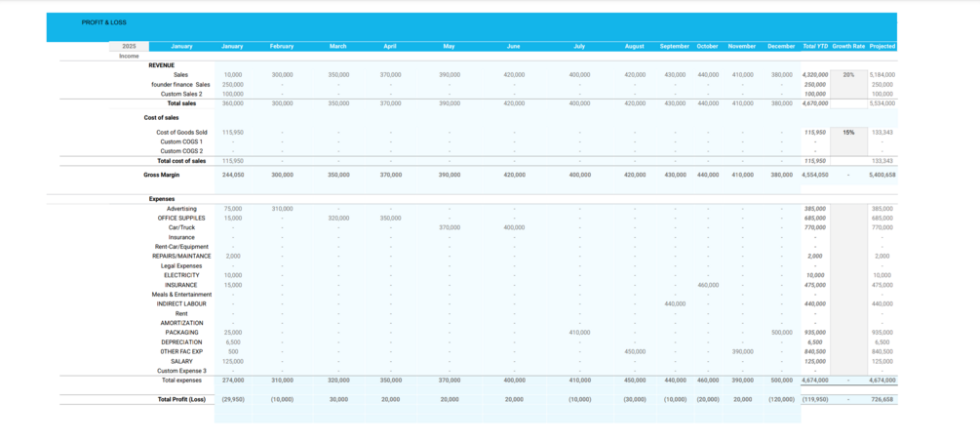Click SALARY January value 125,000

pos(232,361)
